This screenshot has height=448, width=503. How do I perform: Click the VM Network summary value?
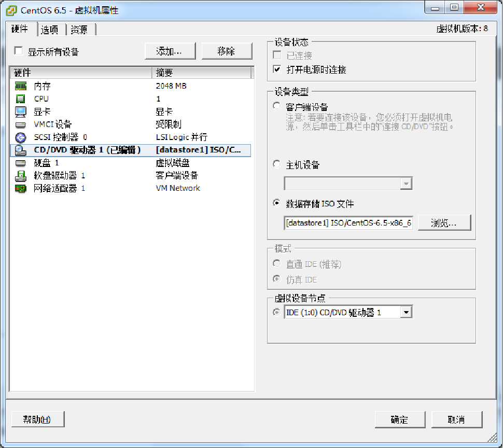(178, 188)
